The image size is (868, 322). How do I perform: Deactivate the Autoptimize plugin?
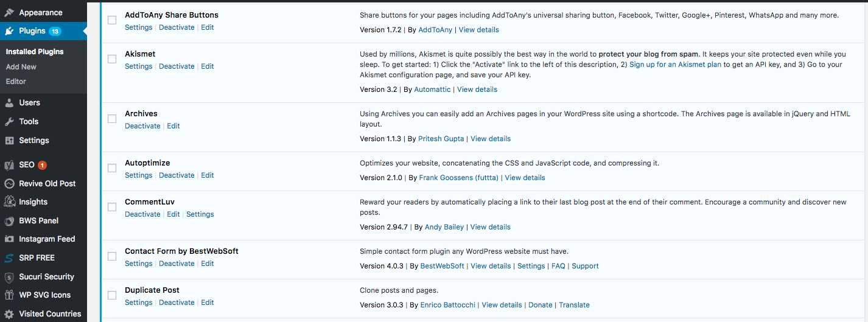coord(177,175)
